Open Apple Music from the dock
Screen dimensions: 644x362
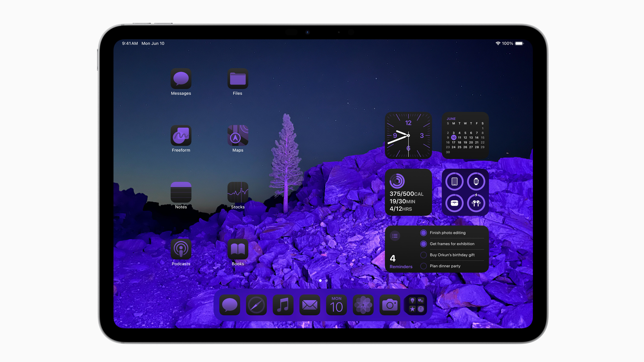coord(283,304)
